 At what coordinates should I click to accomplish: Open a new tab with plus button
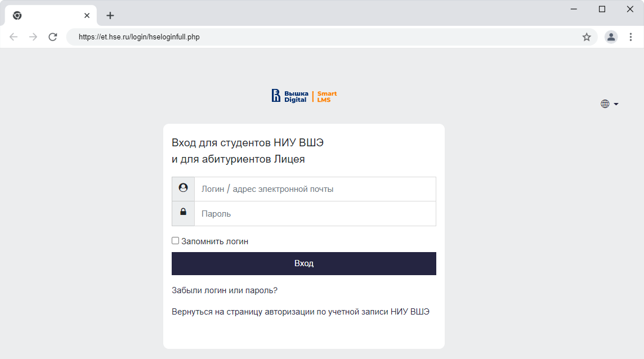110,16
